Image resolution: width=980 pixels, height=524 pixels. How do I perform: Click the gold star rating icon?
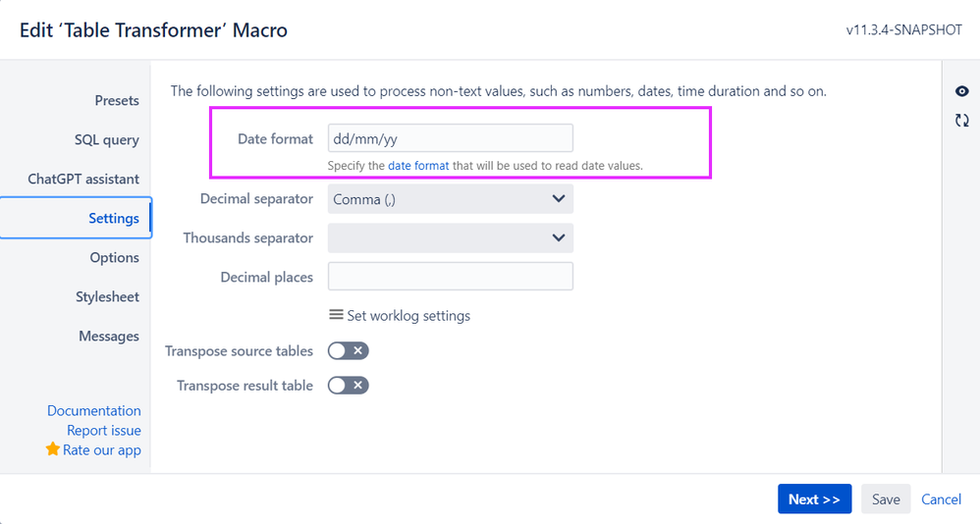(52, 449)
